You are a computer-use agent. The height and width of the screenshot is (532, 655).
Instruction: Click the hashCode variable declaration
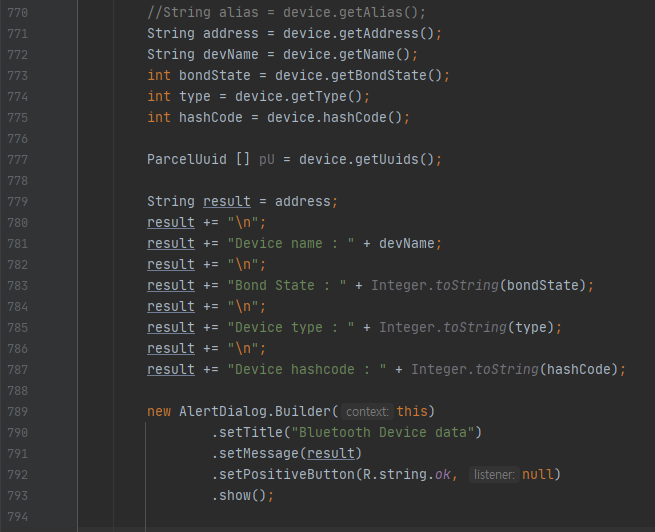[211, 117]
